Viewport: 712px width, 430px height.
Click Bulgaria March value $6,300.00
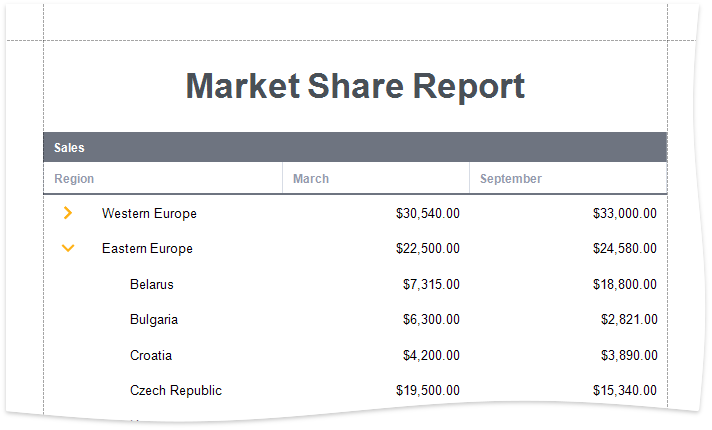(432, 320)
